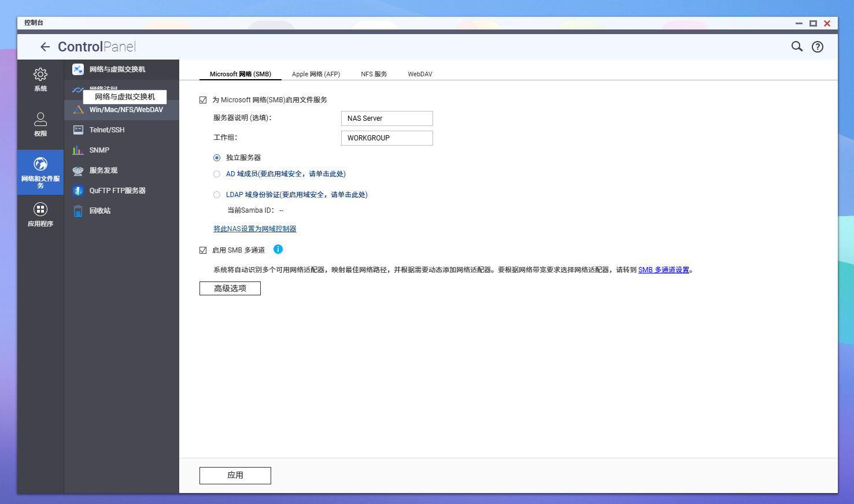Click the back arrow beside ControlPanel
This screenshot has width=854, height=504.
[x=45, y=47]
